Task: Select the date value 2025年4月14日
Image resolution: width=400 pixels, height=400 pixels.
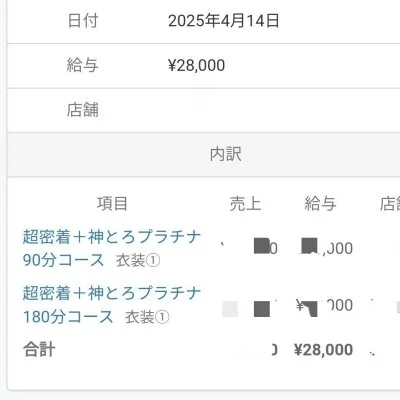Action: 224,21
